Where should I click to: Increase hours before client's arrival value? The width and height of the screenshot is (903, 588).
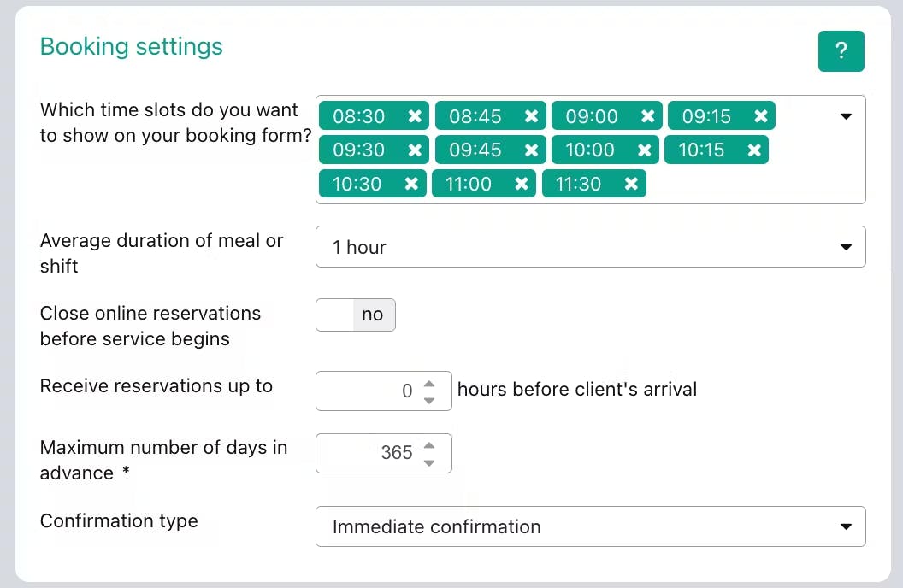(x=429, y=384)
